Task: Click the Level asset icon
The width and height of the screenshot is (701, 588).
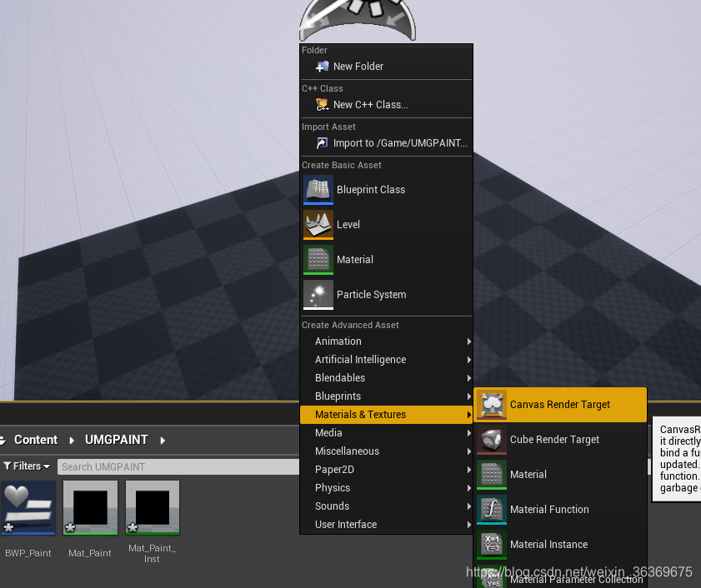Action: [x=318, y=225]
